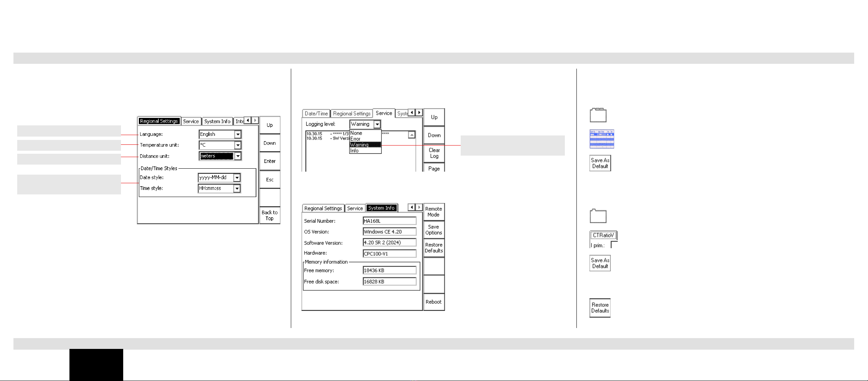The image size is (868, 381).
Task: Click the Back to Top button
Action: click(270, 215)
